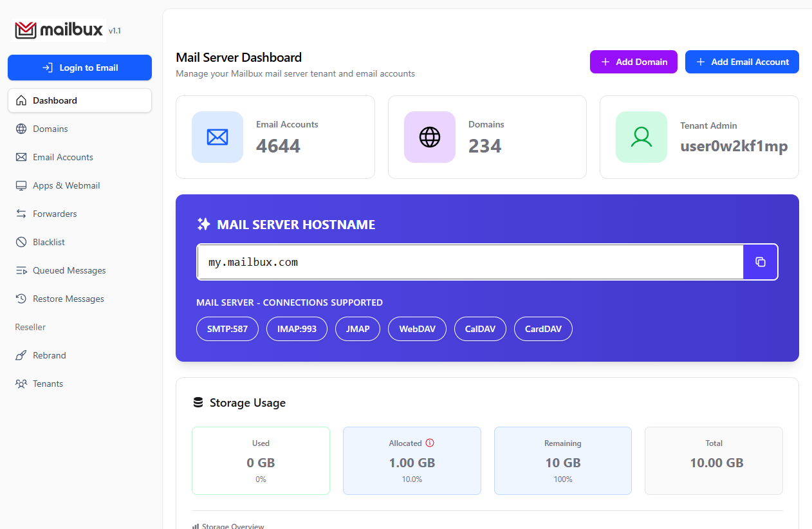Click the globe icon on Domains card
The width and height of the screenshot is (812, 529).
429,136
